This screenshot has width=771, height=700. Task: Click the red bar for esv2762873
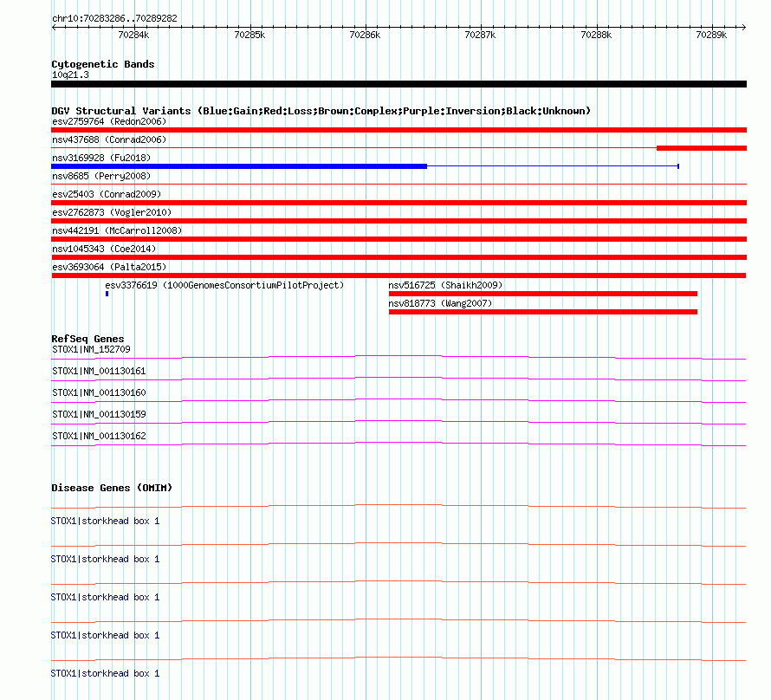(398, 221)
